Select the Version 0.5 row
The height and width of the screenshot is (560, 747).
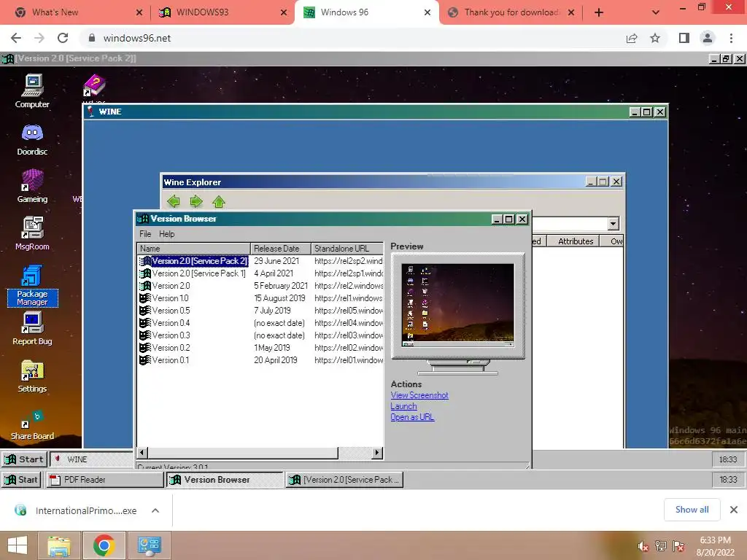point(260,311)
